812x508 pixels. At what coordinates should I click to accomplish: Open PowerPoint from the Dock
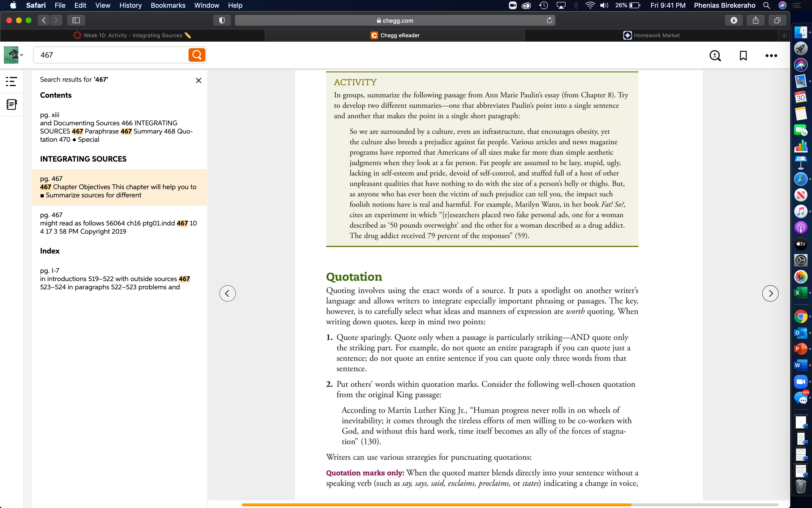point(801,349)
